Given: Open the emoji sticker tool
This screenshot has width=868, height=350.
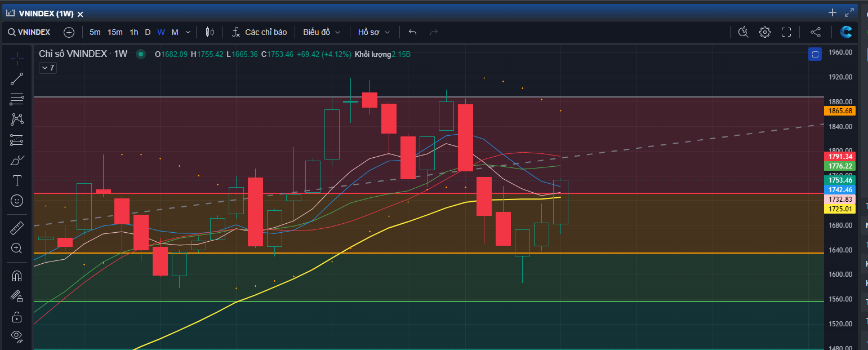Looking at the screenshot, I should pos(17,201).
